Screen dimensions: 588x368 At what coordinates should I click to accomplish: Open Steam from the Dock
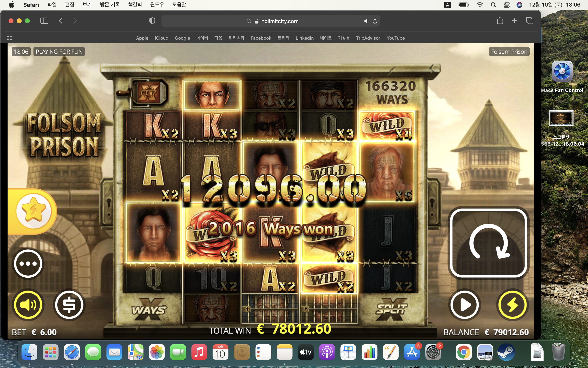pyautogui.click(x=506, y=352)
